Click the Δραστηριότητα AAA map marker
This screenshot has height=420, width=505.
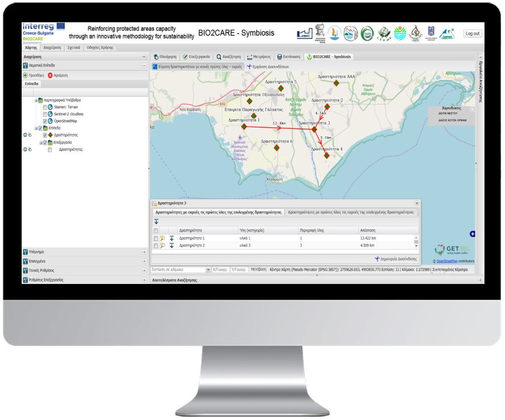(x=336, y=83)
